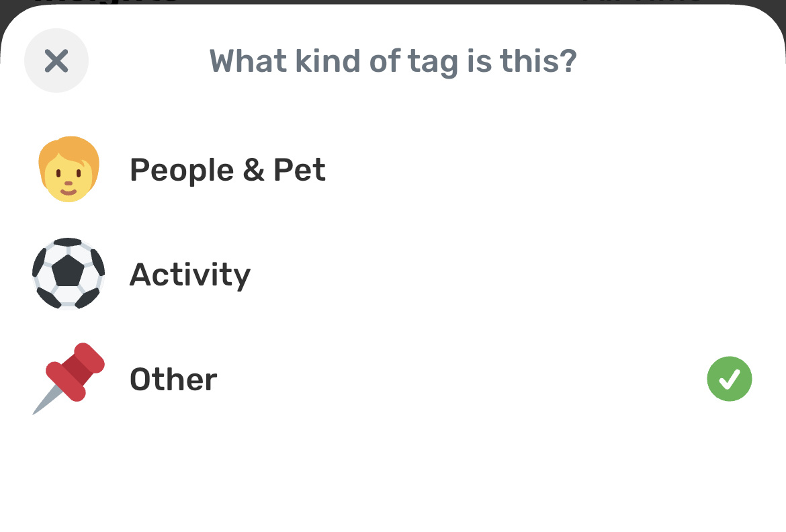Click the X icon in the gray circle
The width and height of the screenshot is (786, 532).
56,60
